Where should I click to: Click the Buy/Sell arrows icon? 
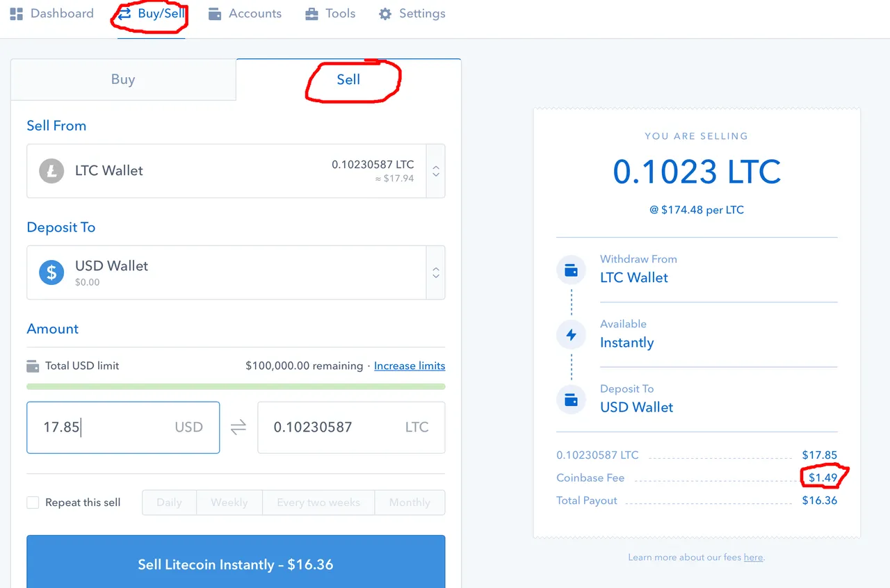pyautogui.click(x=124, y=13)
